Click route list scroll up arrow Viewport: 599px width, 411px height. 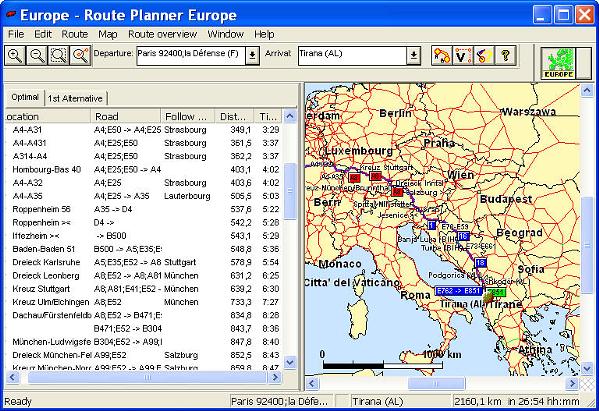(x=290, y=116)
